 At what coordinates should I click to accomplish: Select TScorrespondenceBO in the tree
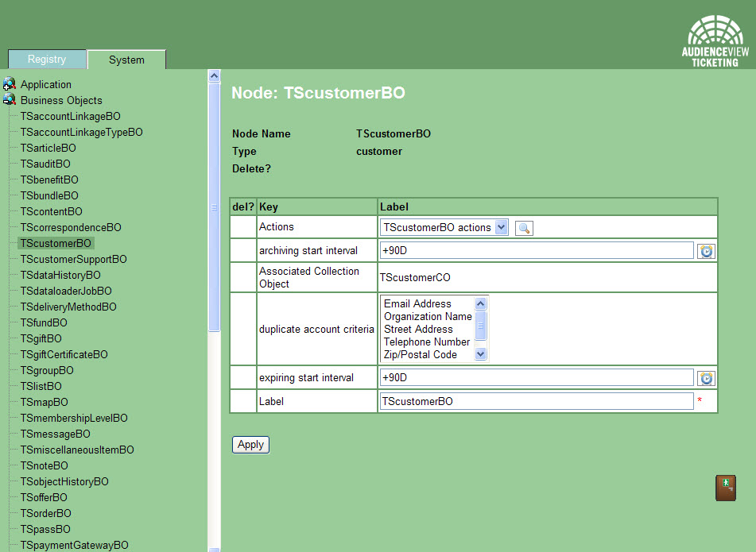[71, 227]
